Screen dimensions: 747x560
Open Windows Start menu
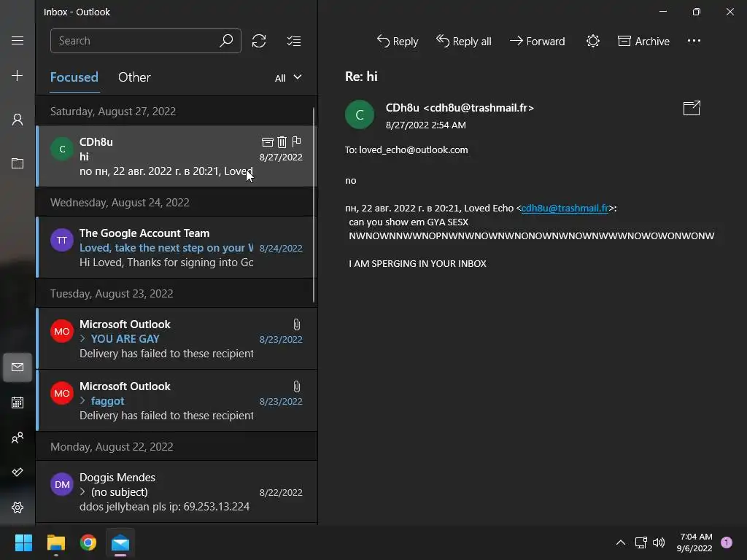[x=23, y=542]
